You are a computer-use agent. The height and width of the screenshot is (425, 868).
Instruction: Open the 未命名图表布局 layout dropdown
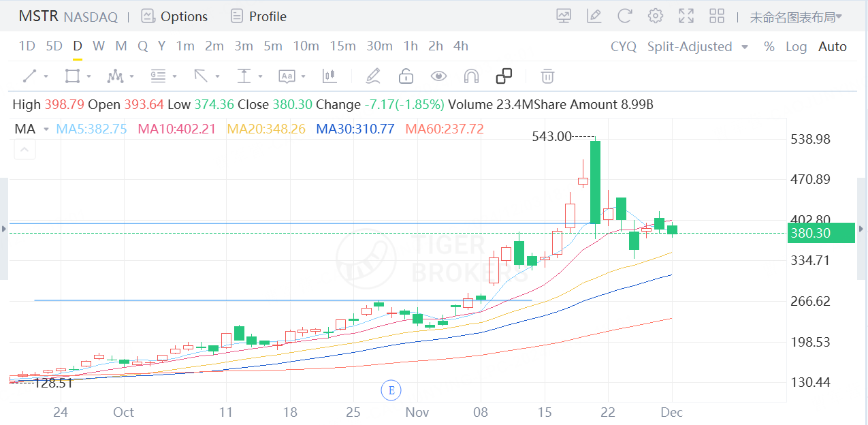[796, 17]
